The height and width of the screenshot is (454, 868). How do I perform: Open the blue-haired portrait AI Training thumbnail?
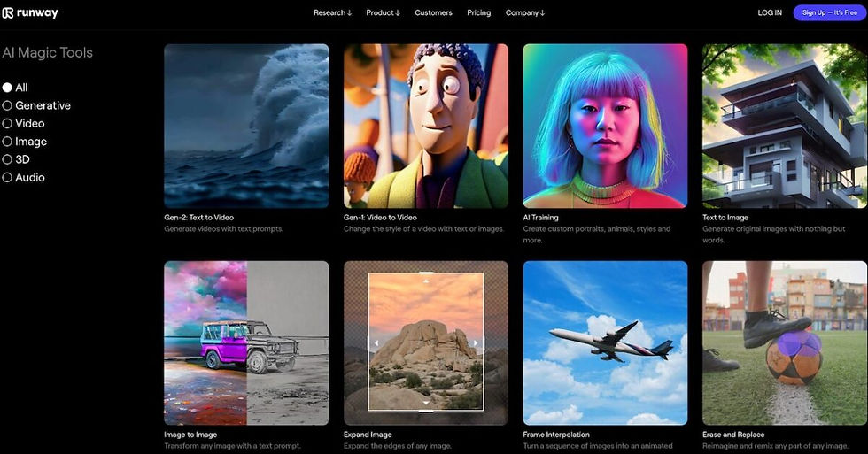coord(605,126)
